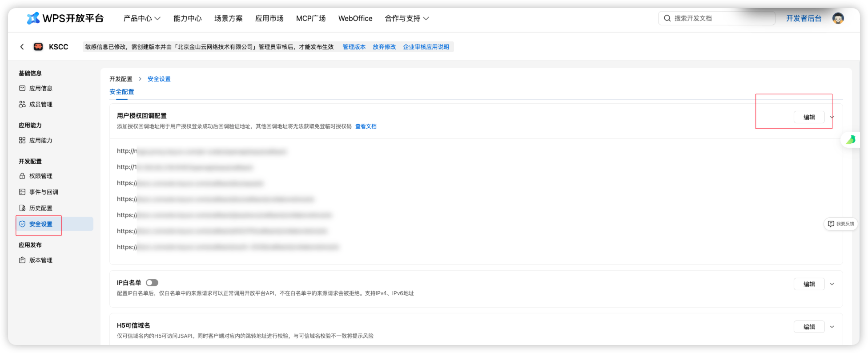Expand the H5可信域名 section chevron
This screenshot has height=353, width=868.
click(832, 327)
